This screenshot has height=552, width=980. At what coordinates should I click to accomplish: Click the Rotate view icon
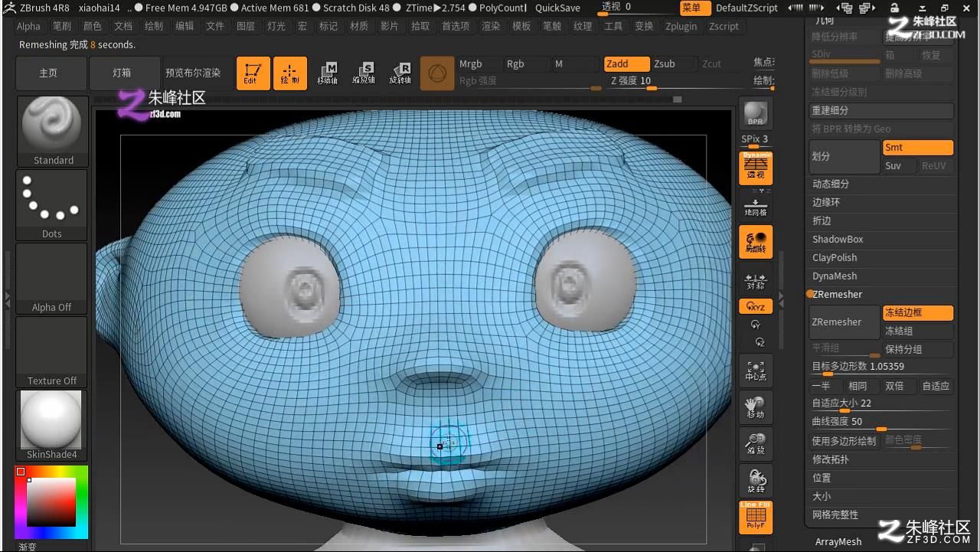[x=756, y=480]
